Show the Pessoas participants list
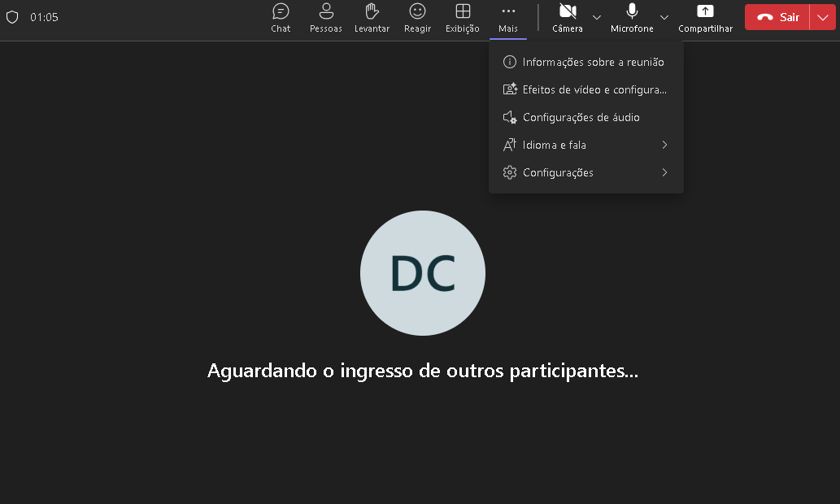840x504 pixels. point(326,18)
